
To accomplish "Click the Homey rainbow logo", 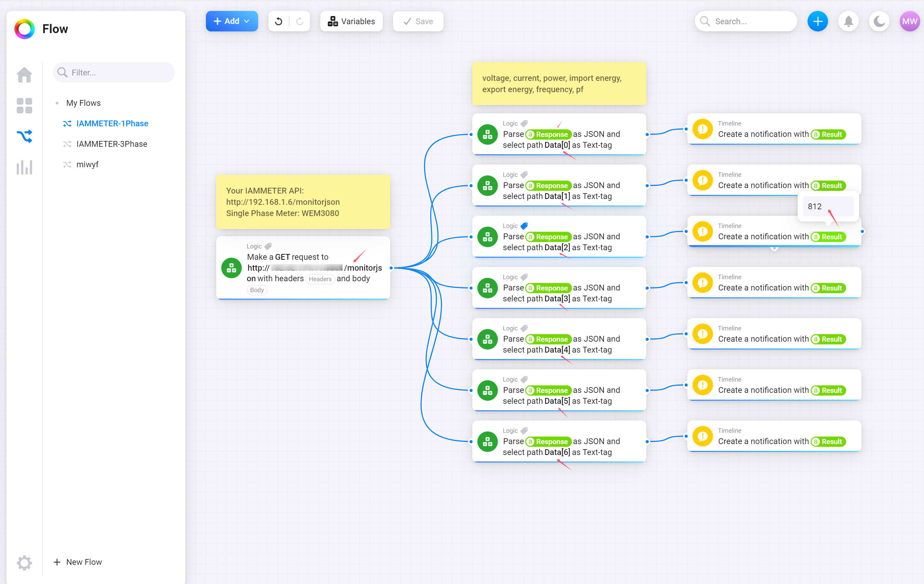I will tap(24, 29).
